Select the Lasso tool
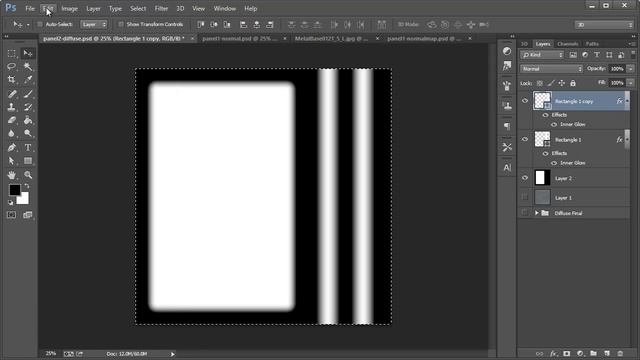 pyautogui.click(x=11, y=67)
